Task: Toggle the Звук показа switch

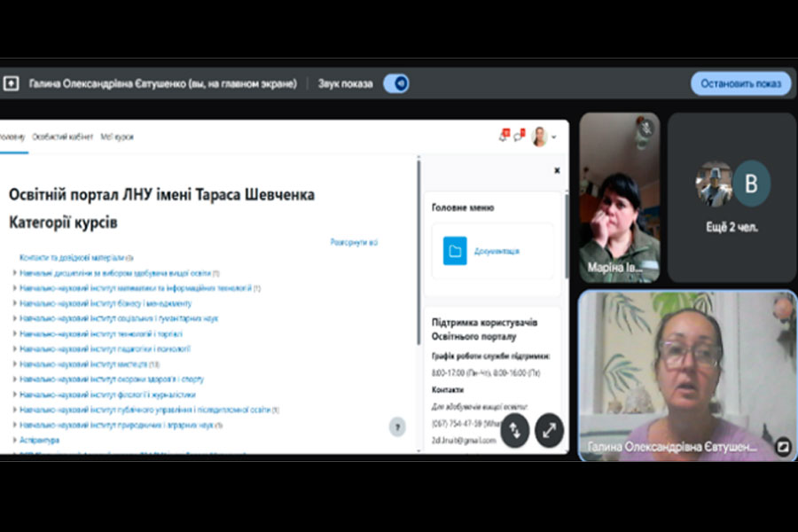Action: pyautogui.click(x=396, y=83)
